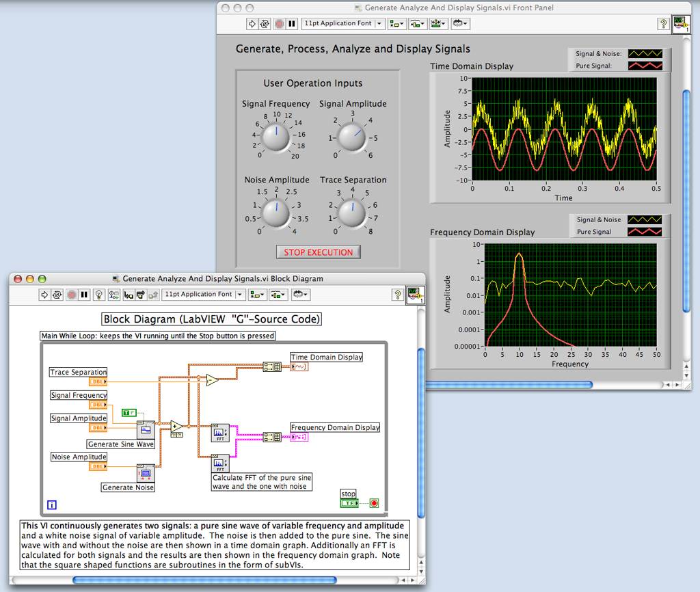Viewport: 700px width, 592px height.
Task: Open Front Panel font dropdown
Action: click(x=342, y=23)
